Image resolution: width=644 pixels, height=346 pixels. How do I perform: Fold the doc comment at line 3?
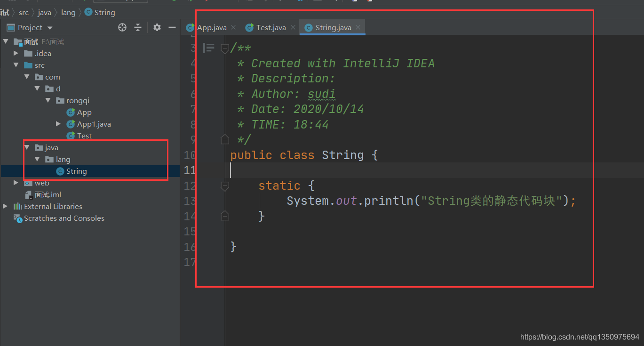coord(225,48)
